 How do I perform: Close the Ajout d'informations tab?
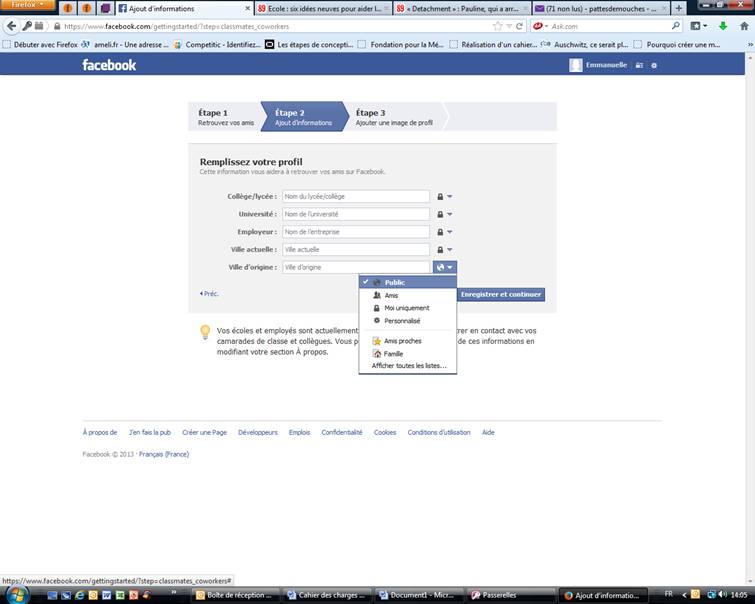247,8
